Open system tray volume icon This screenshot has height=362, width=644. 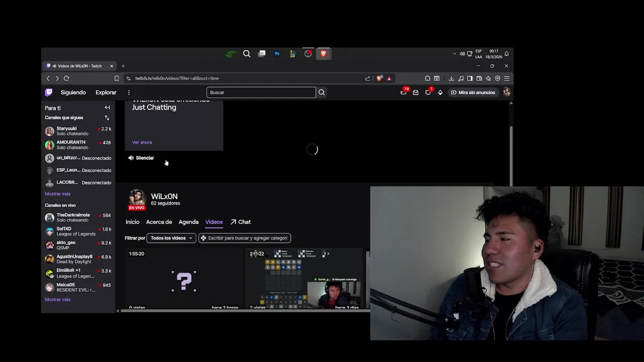462,54
